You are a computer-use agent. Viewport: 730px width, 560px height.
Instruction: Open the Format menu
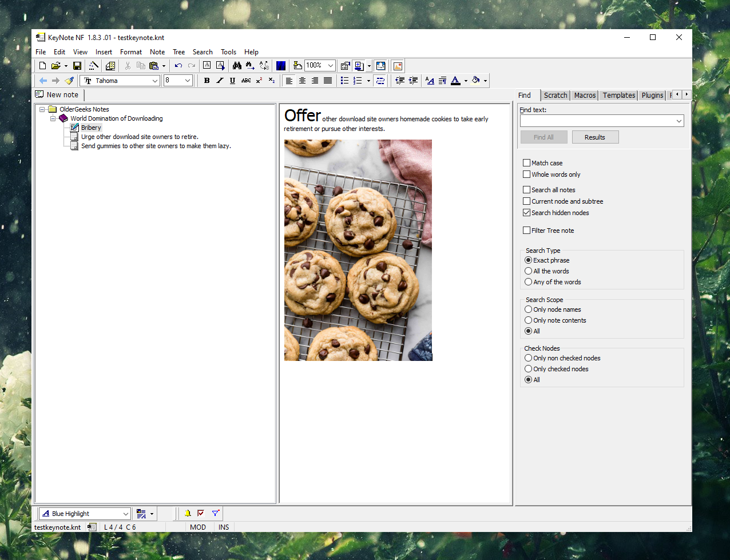pyautogui.click(x=131, y=52)
